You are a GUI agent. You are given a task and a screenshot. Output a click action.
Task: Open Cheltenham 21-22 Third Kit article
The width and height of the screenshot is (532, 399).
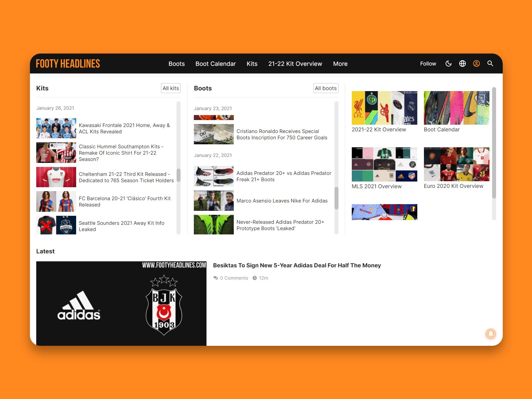click(x=126, y=177)
